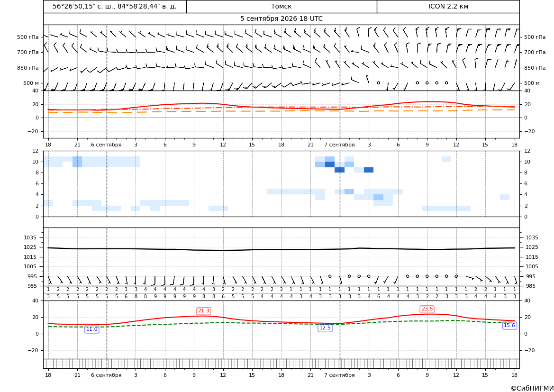The width and height of the screenshot is (554, 392).
Task: Click the right 1025 pressure axis label
Action: tap(532, 247)
